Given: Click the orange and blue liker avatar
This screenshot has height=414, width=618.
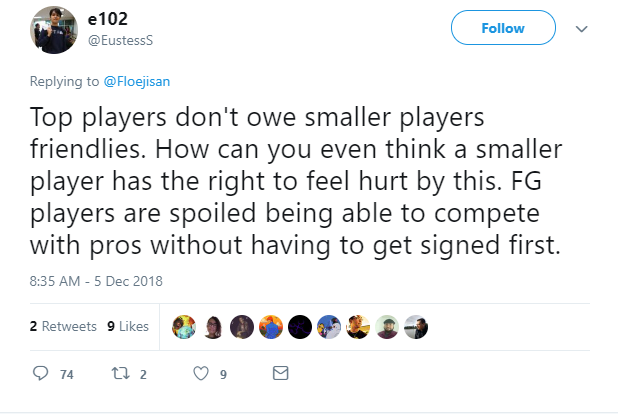Looking at the screenshot, I should click(x=271, y=327).
